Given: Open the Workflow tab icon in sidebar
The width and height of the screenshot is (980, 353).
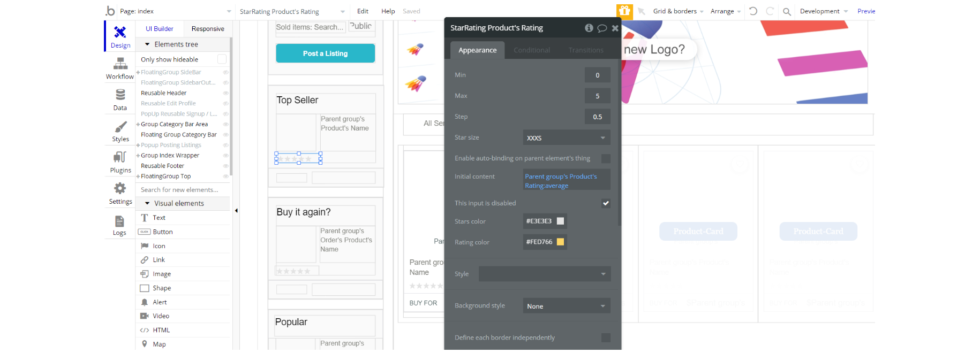Looking at the screenshot, I should point(120,65).
